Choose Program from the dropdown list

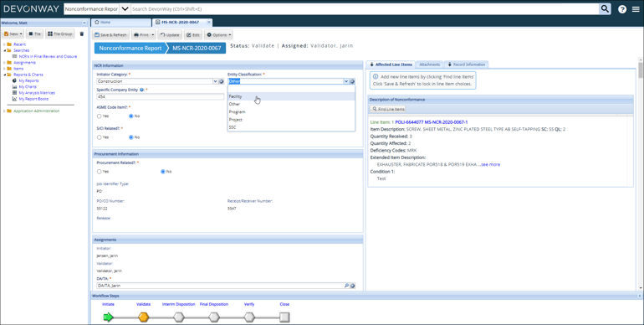point(291,112)
